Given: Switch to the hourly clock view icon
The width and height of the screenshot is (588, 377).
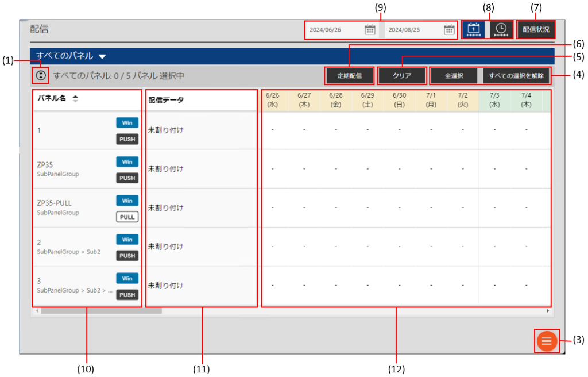Looking at the screenshot, I should click(x=501, y=30).
